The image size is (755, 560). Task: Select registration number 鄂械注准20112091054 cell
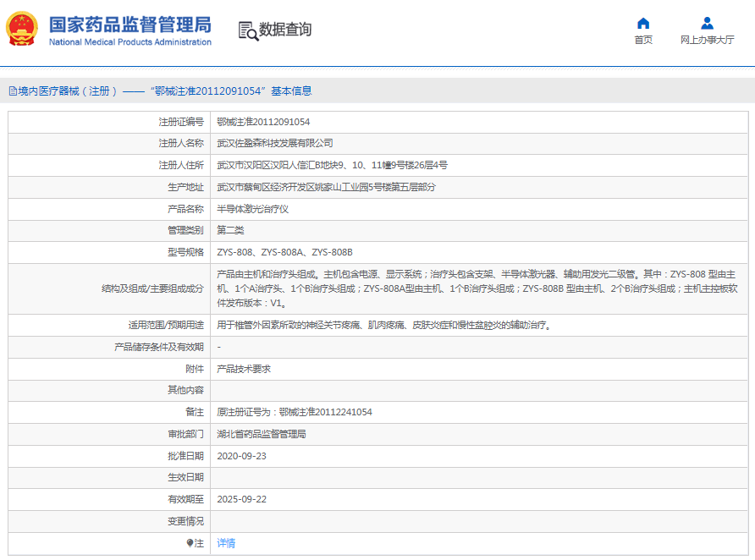(263, 122)
